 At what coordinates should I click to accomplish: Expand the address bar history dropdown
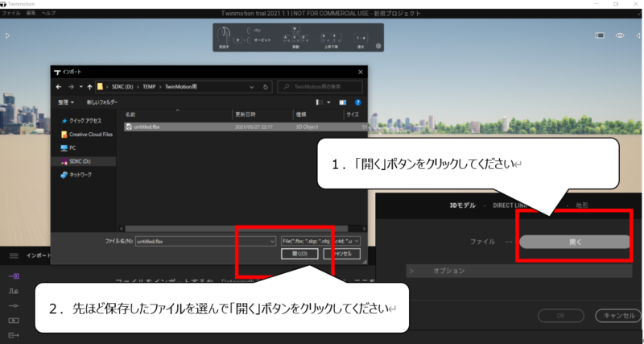click(x=251, y=87)
